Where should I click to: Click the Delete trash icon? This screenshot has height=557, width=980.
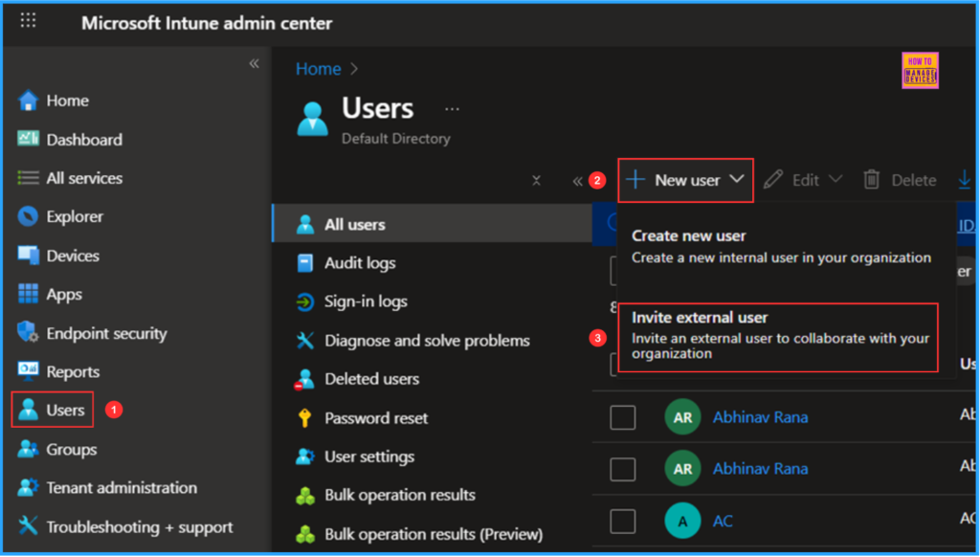tap(873, 179)
